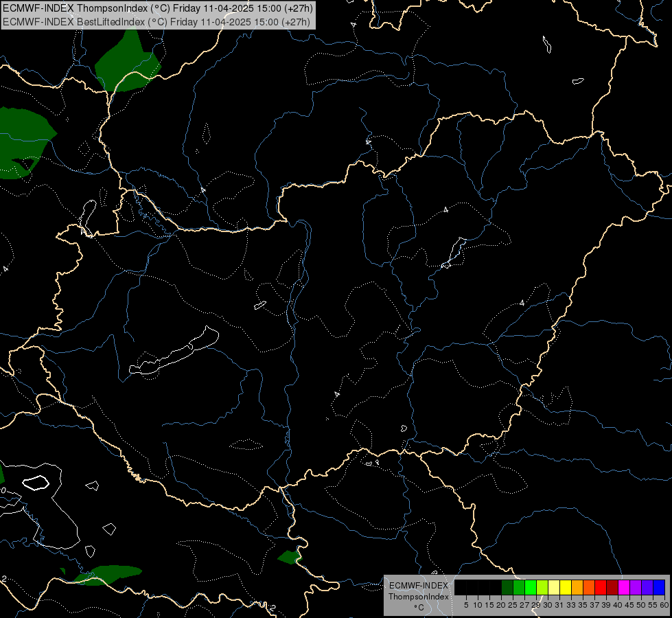Click the legend value label 5
This screenshot has width=672, height=618.
pyautogui.click(x=466, y=605)
